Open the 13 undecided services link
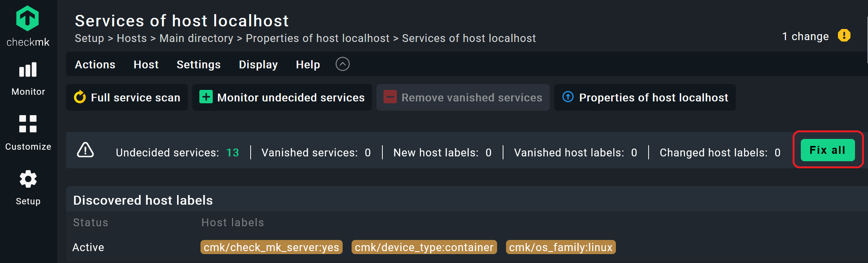 point(232,152)
